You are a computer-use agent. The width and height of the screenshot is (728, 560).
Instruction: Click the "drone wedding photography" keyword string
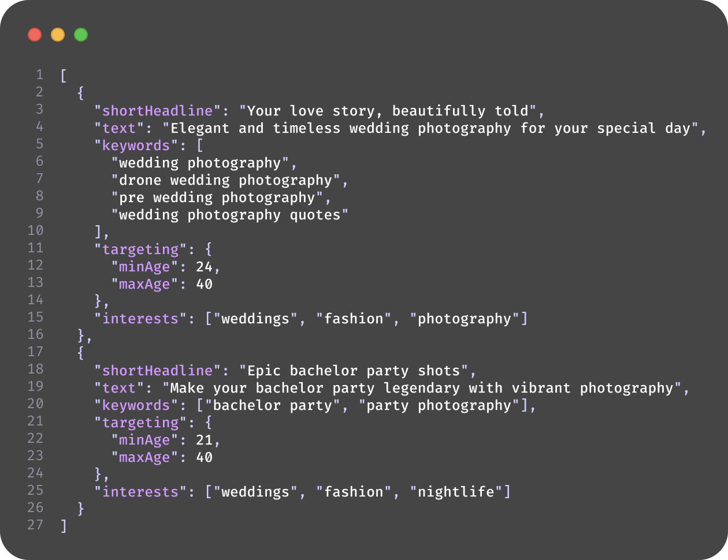coord(226,180)
